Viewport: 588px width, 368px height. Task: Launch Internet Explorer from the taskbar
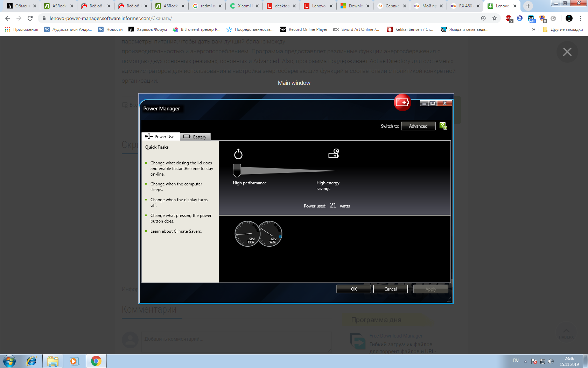(x=31, y=361)
